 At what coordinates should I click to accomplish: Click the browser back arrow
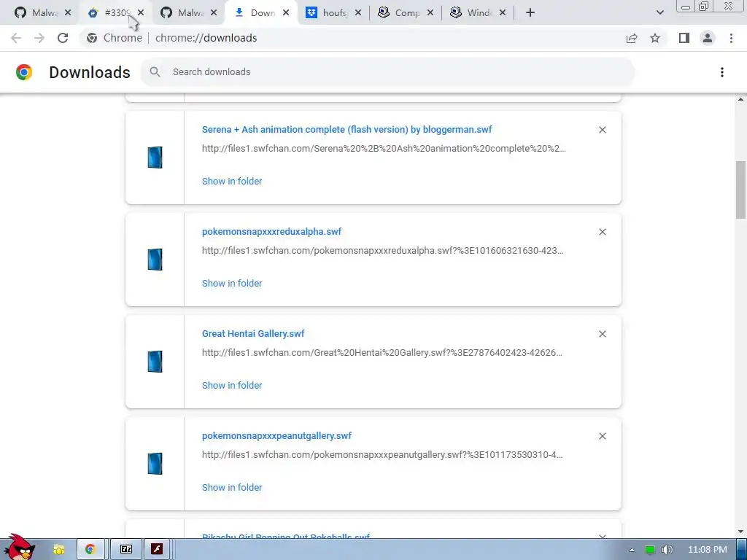click(16, 38)
